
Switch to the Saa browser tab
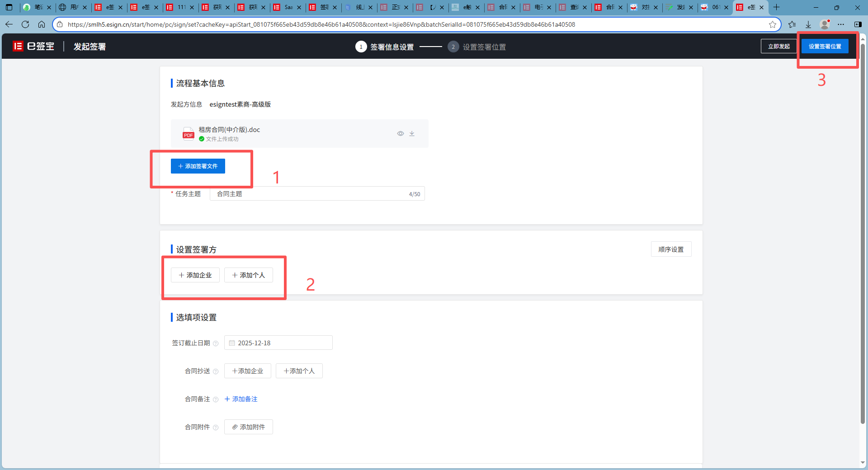(288, 7)
